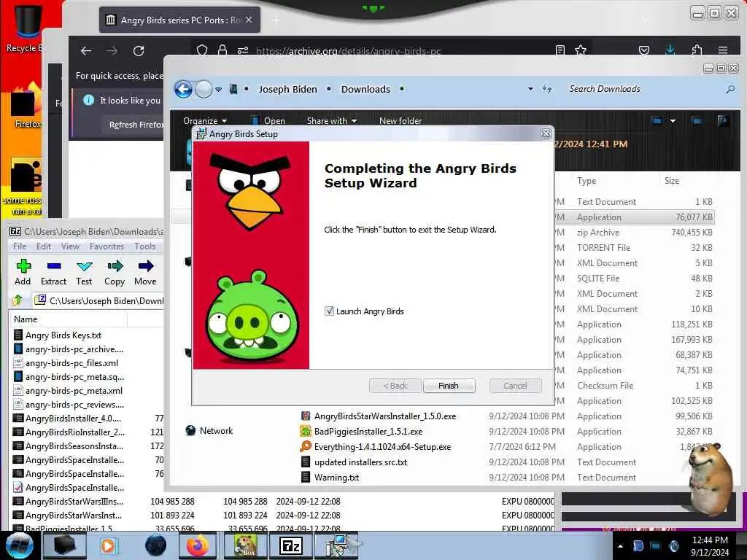Image resolution: width=747 pixels, height=560 pixels.
Task: Open the Favorites menu in 7-Zip
Action: [107, 246]
